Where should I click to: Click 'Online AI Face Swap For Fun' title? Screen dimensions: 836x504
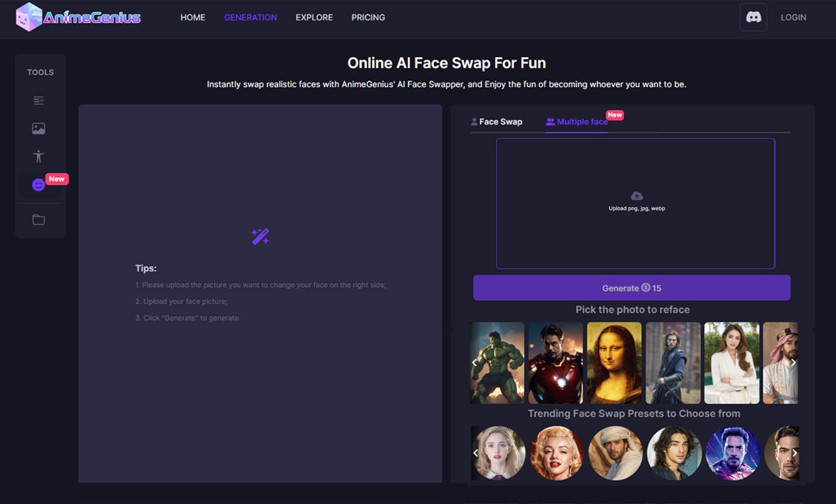[x=447, y=63]
